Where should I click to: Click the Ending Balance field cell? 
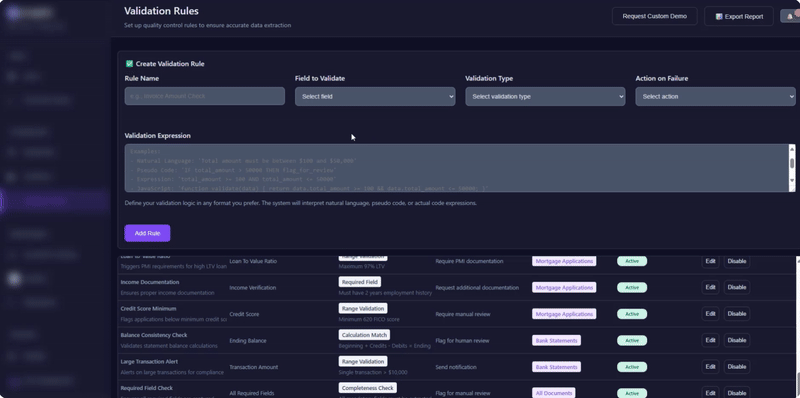tap(248, 341)
